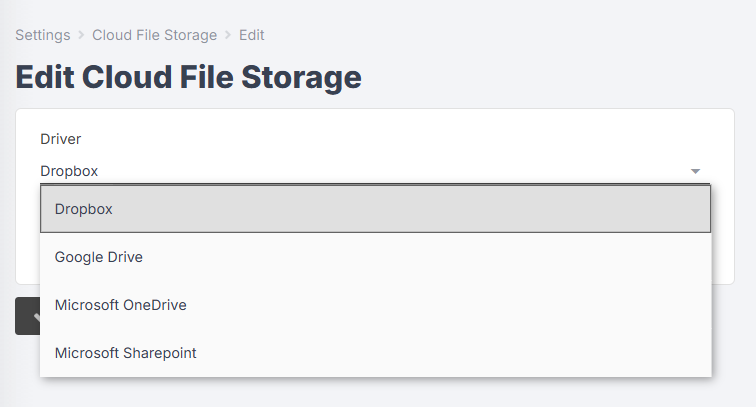This screenshot has width=756, height=407.
Task: Select the Microsoft Sharepoint option
Action: [375, 353]
